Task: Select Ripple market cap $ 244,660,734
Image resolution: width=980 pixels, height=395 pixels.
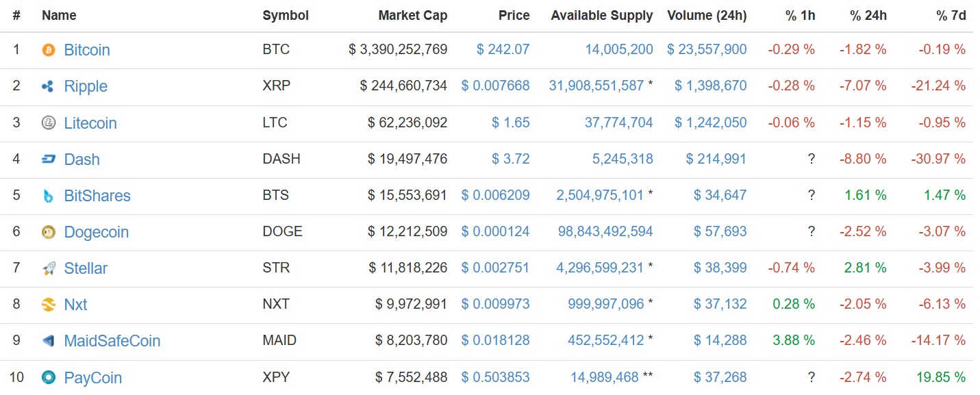Action: pos(404,86)
